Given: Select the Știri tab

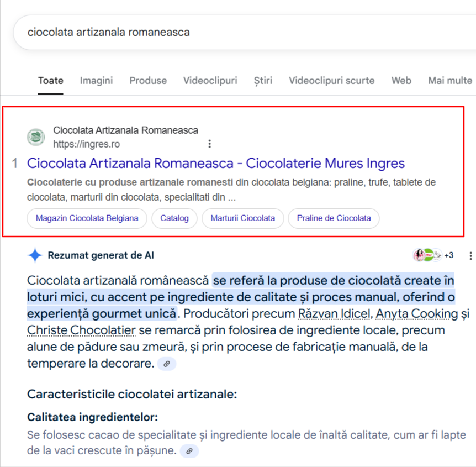Looking at the screenshot, I should [263, 81].
